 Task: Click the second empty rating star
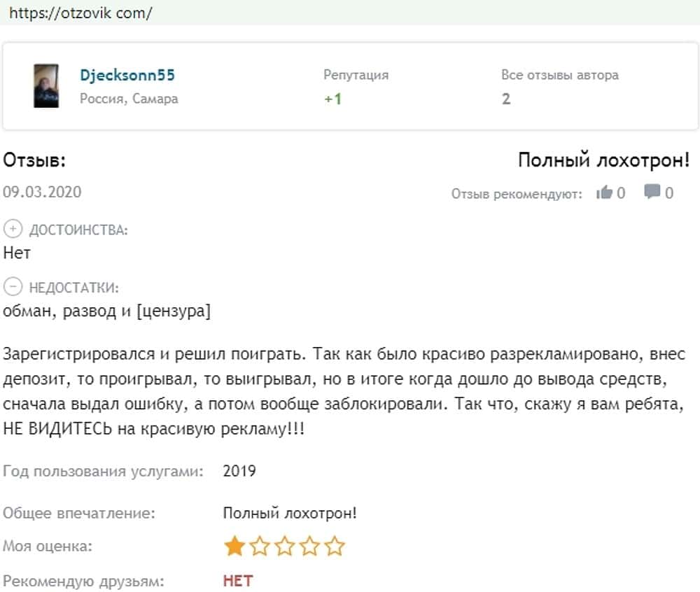tap(260, 546)
